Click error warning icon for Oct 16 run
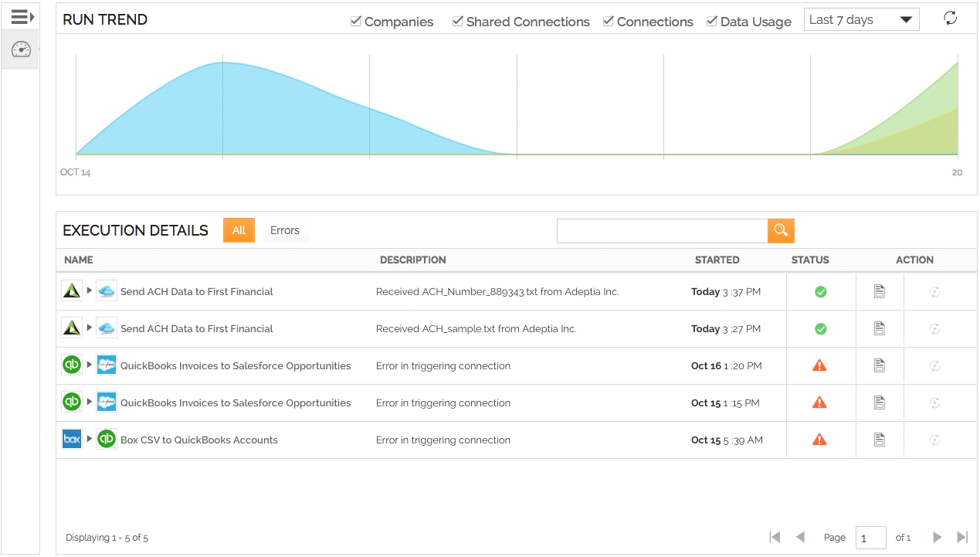 (819, 365)
